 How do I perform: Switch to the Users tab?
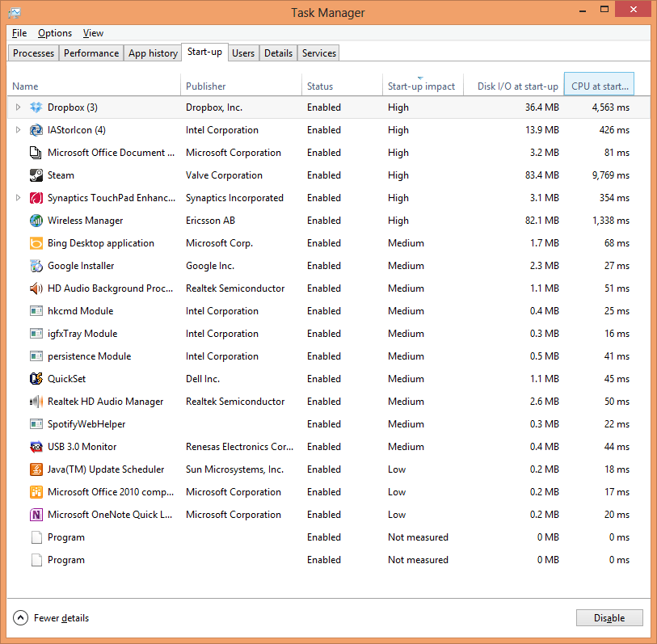tap(243, 53)
